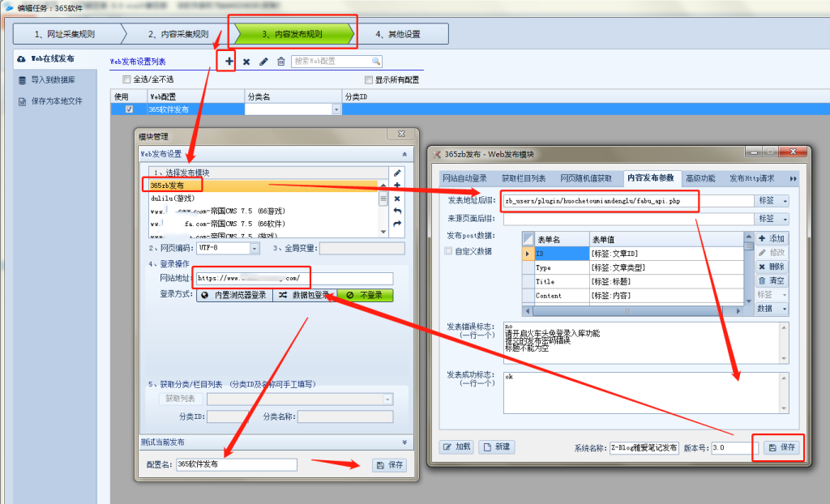
Task: Click the pencil edit icon beside module list
Action: (396, 173)
